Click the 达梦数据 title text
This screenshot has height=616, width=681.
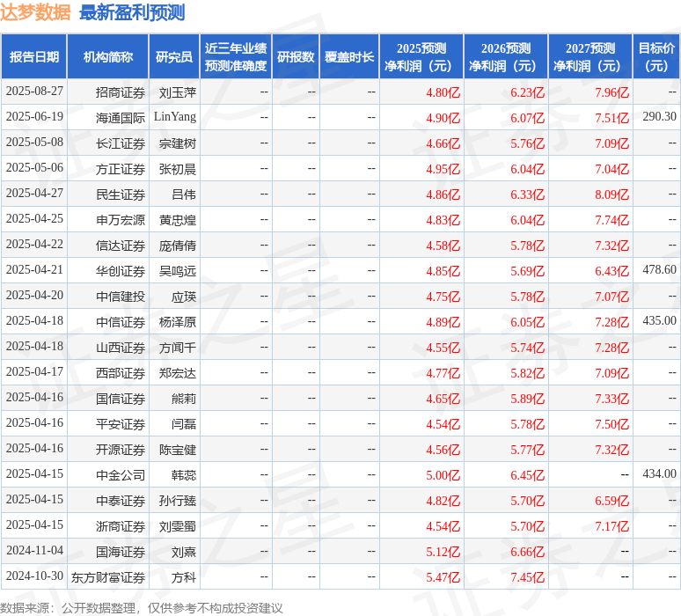tap(35, 12)
